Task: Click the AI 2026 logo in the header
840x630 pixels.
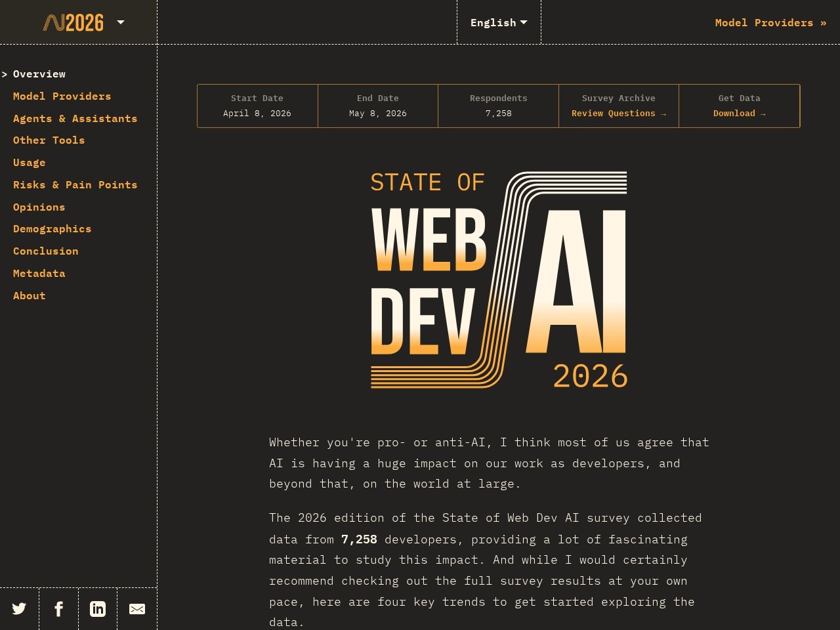Action: point(73,23)
